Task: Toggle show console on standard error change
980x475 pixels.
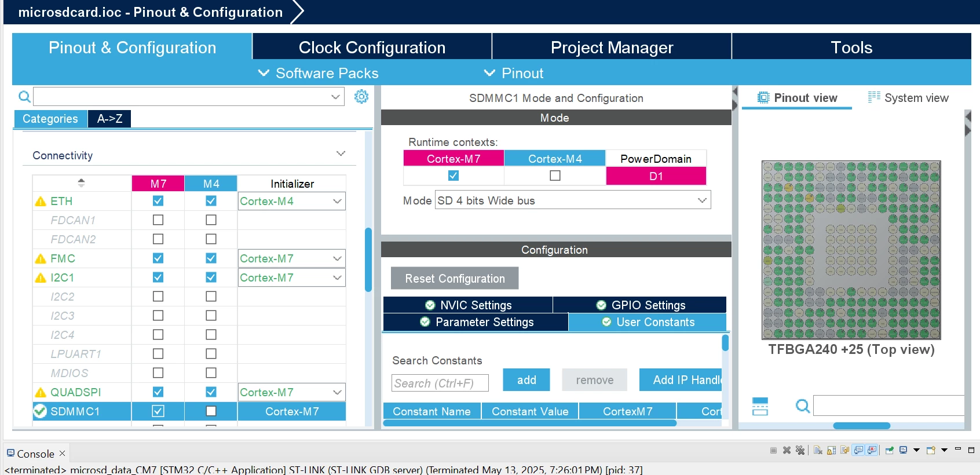Action: pos(872,450)
